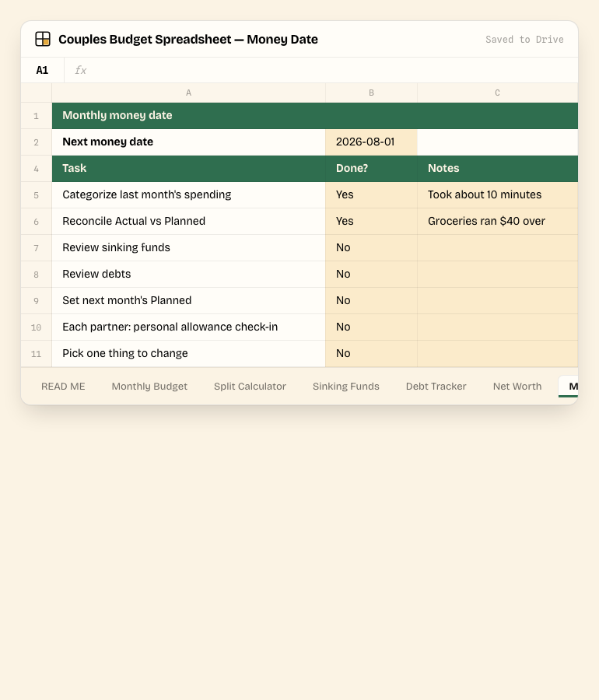Image resolution: width=599 pixels, height=700 pixels.
Task: Click the empty Notes cell for Review debts
Action: (498, 274)
